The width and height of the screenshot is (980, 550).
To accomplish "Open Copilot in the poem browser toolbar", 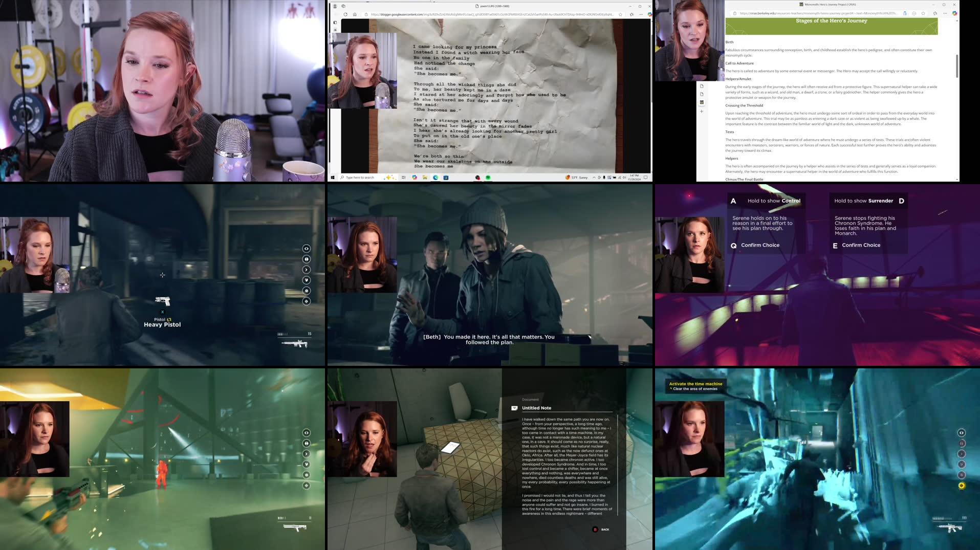I will click(649, 14).
